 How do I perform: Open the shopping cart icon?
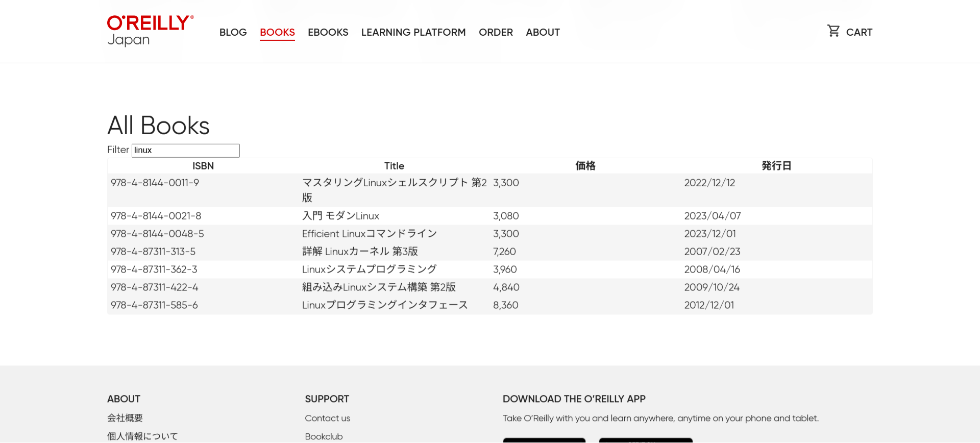click(834, 31)
